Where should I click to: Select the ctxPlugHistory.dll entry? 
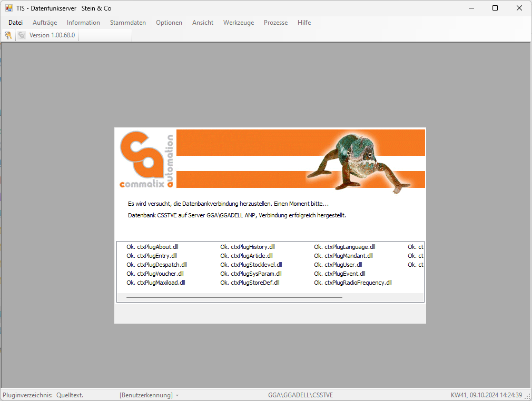[x=248, y=247]
